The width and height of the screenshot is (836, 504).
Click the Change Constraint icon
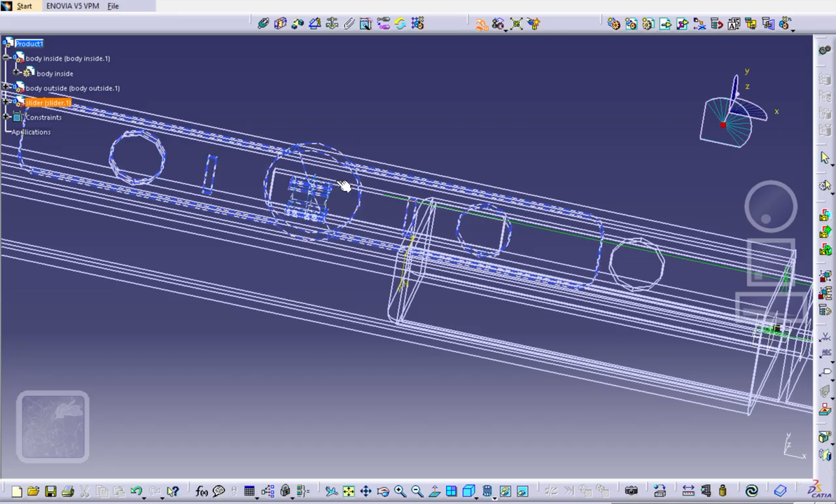pyautogui.click(x=400, y=23)
